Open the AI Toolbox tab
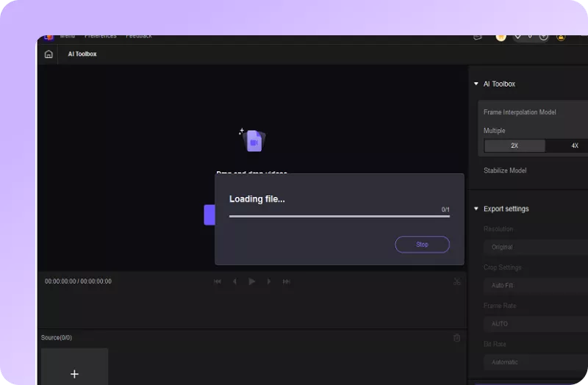The image size is (588, 385). click(82, 54)
